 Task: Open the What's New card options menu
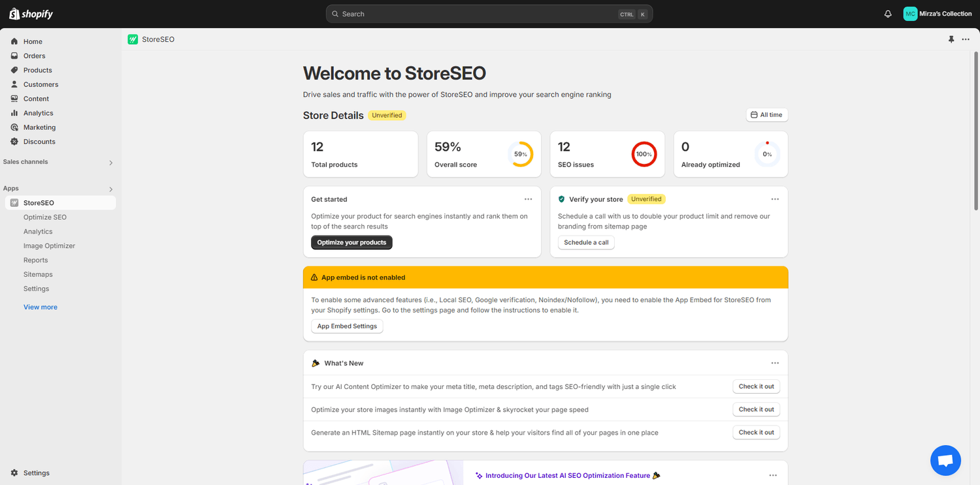click(x=775, y=363)
